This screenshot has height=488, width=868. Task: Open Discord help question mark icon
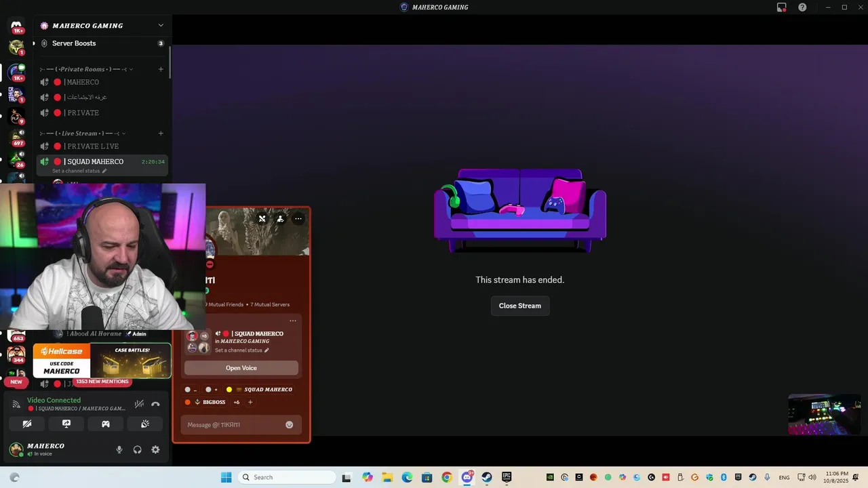(802, 7)
